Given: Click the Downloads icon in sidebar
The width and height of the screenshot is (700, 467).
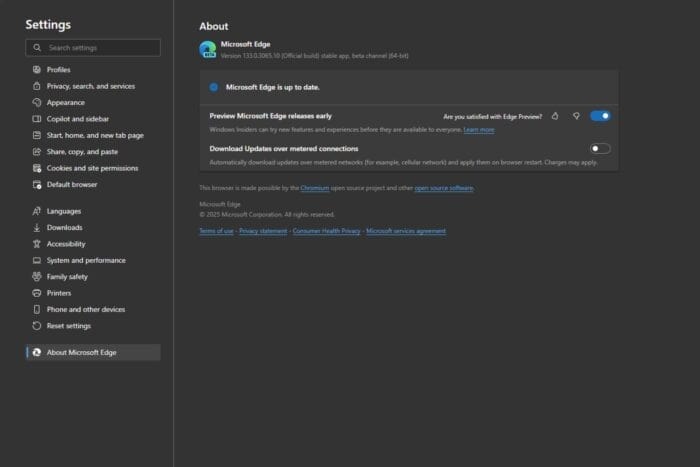Looking at the screenshot, I should 37,227.
